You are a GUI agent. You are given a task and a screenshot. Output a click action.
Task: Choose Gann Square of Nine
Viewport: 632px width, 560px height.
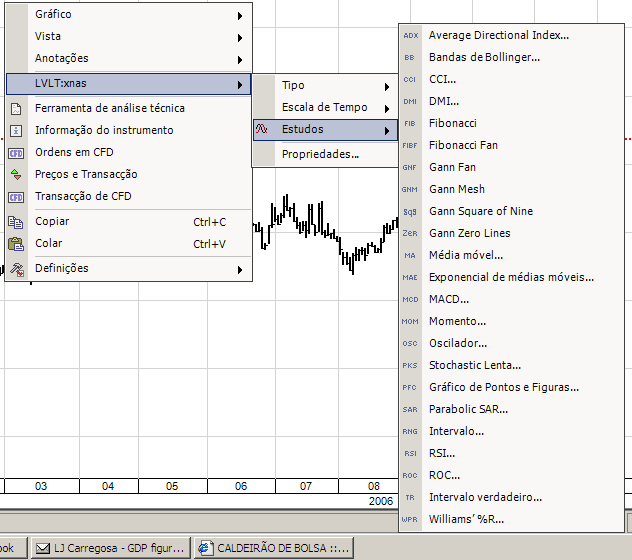[511, 211]
